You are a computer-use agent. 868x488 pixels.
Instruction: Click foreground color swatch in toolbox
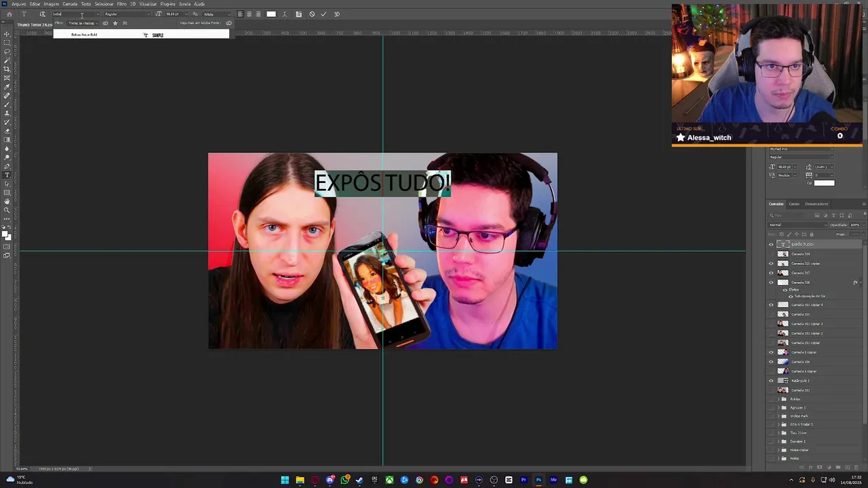coord(5,235)
